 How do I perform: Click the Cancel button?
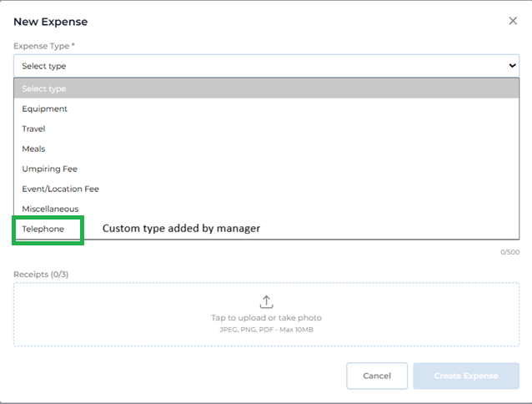point(377,376)
